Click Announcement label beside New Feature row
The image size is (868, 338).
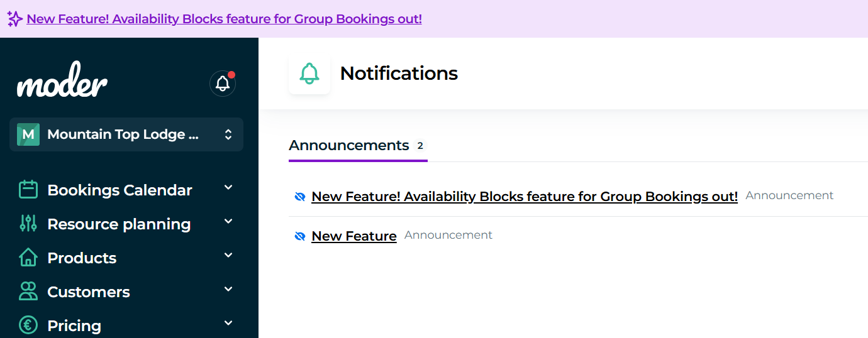click(448, 235)
